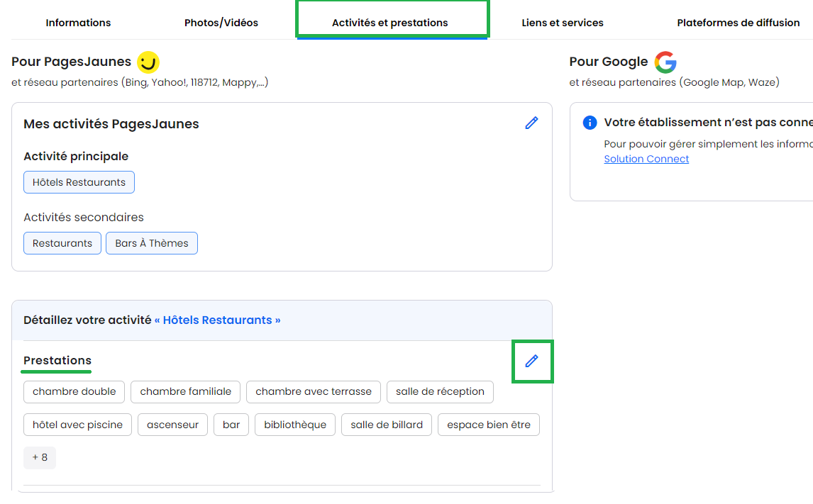
Task: Click the Pour PagesJaunes heading
Action: (x=72, y=62)
